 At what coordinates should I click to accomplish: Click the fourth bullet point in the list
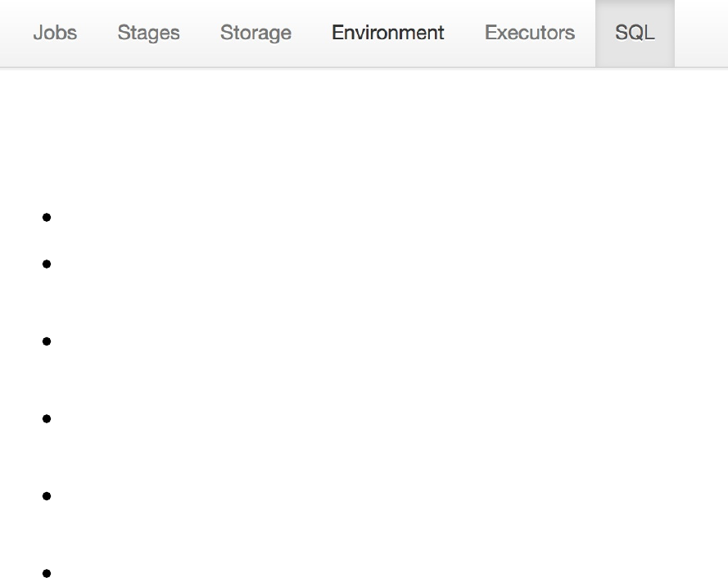tap(47, 419)
